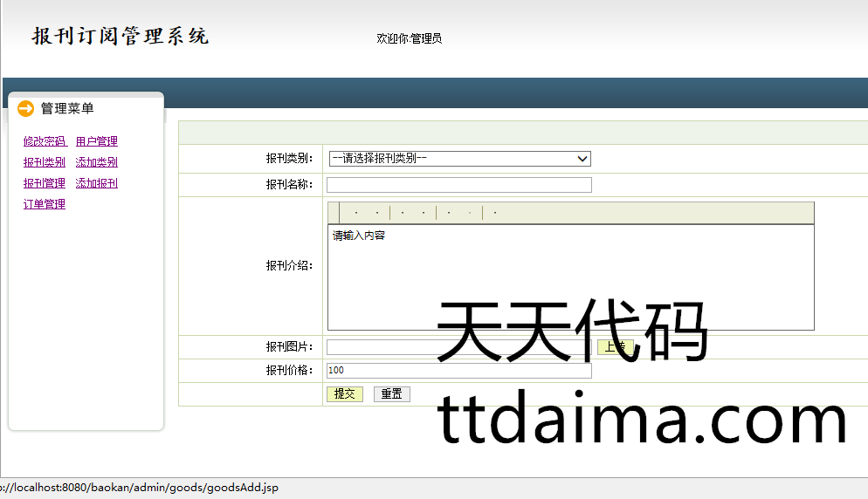Open the 报刊类别 selection dropdown
Image resolution: width=868 pixels, height=499 pixels.
[x=459, y=158]
